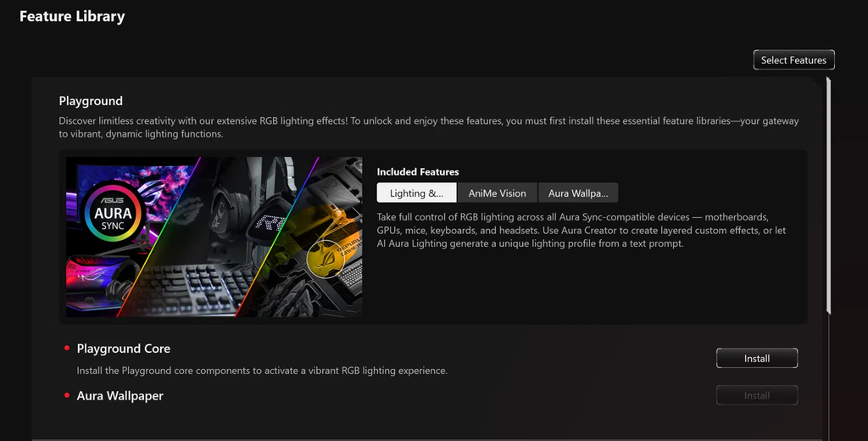The height and width of the screenshot is (441, 868).
Task: Click the Aura Wallpaper title text
Action: click(x=120, y=395)
